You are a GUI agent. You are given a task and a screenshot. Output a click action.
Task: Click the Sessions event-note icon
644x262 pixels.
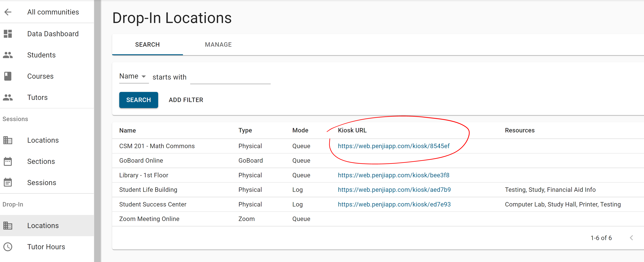(x=8, y=183)
